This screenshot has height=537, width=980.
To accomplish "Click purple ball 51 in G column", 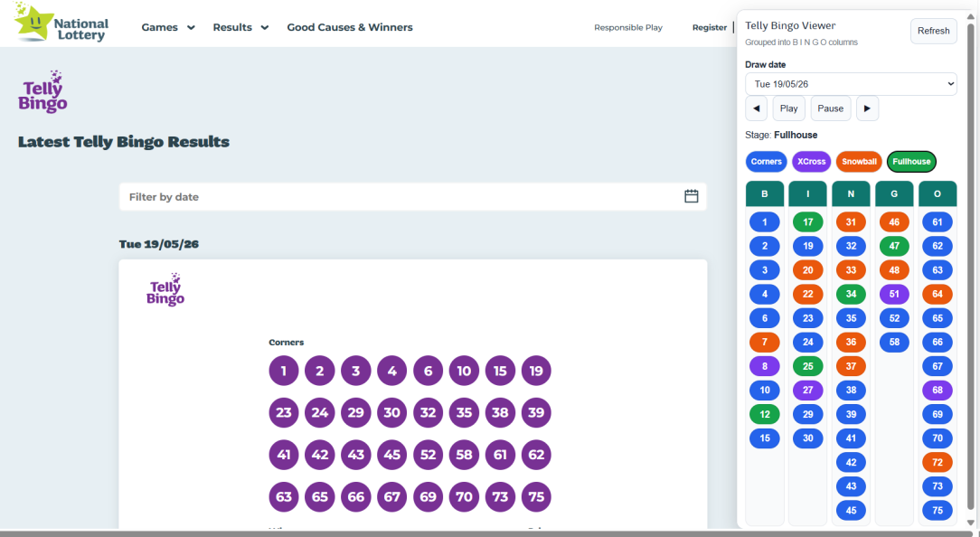I will [894, 294].
